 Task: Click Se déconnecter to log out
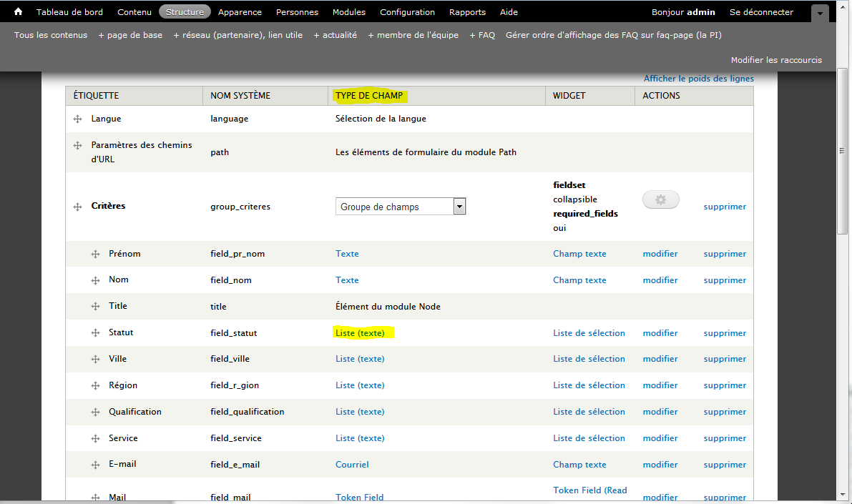pyautogui.click(x=761, y=12)
